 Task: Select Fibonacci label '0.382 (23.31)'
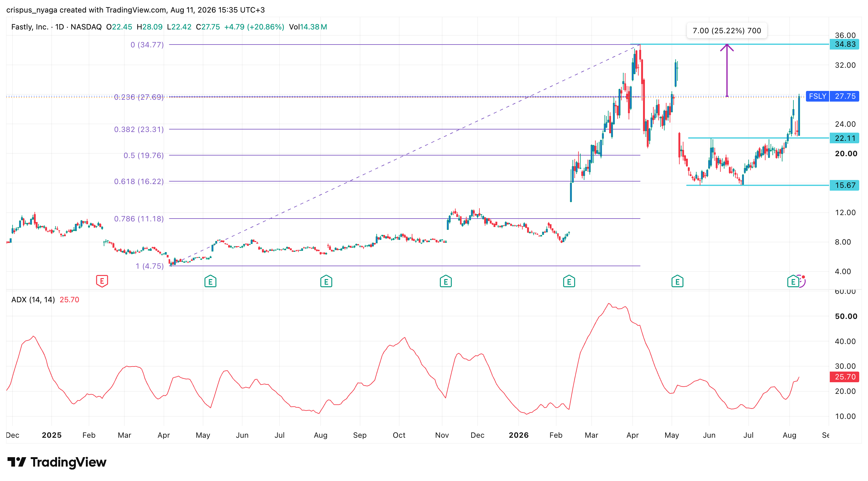tap(139, 129)
